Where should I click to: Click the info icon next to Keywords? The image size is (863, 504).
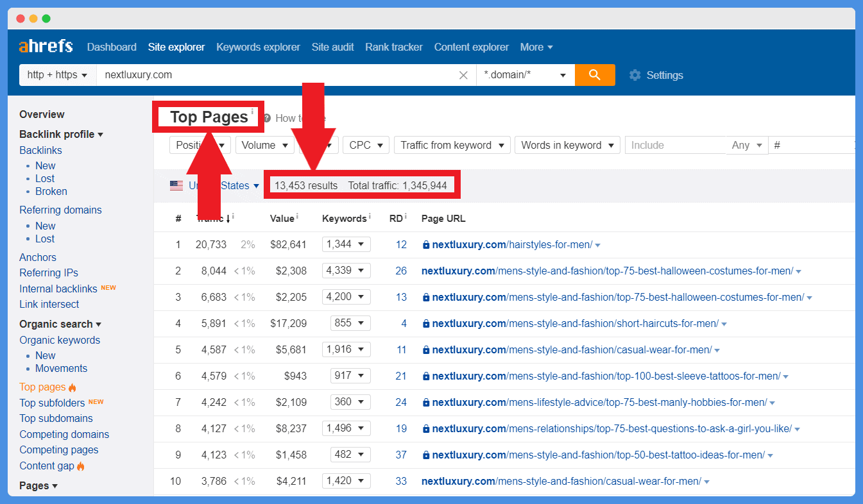tap(370, 216)
